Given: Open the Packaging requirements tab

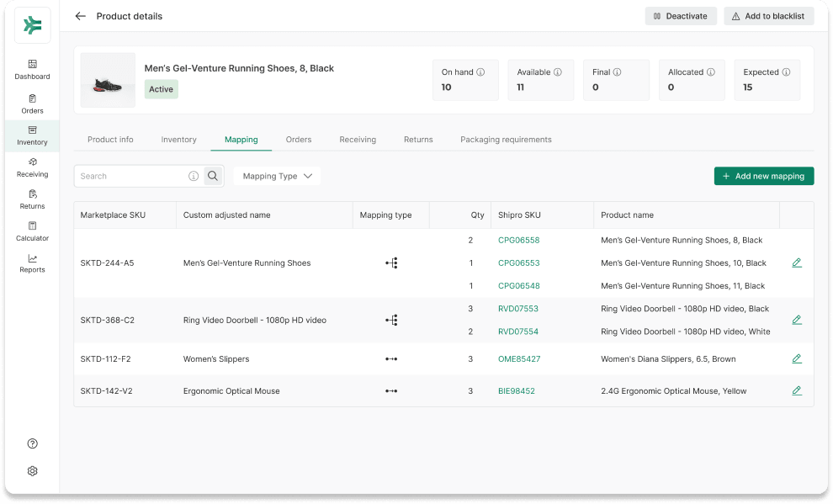Looking at the screenshot, I should tap(506, 140).
